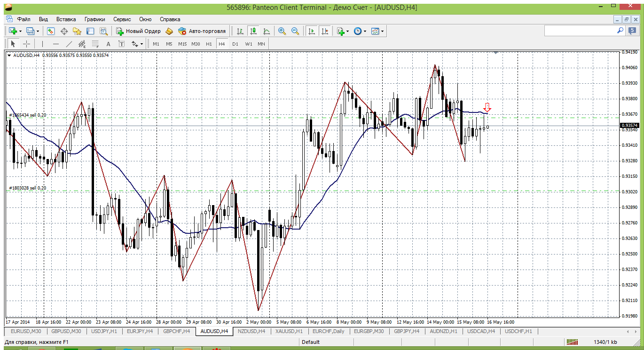644x350 pixels.
Task: Toggle chart Auto Scroll
Action: [311, 31]
